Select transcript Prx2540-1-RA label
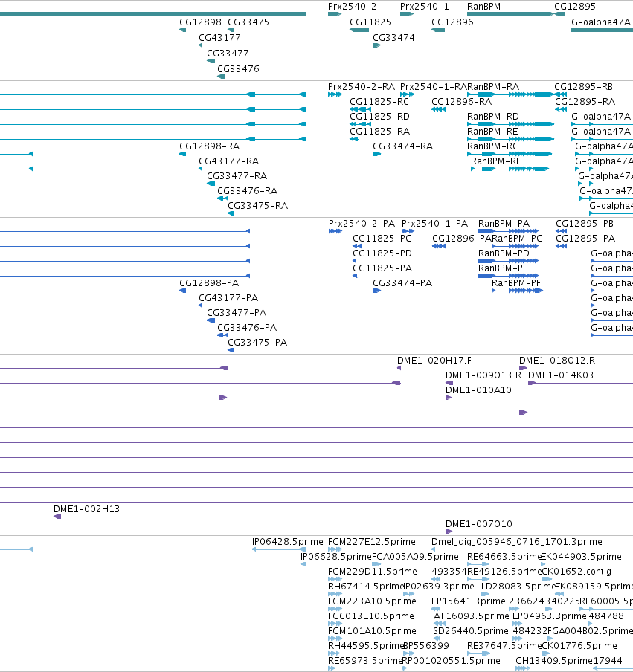 (433, 87)
